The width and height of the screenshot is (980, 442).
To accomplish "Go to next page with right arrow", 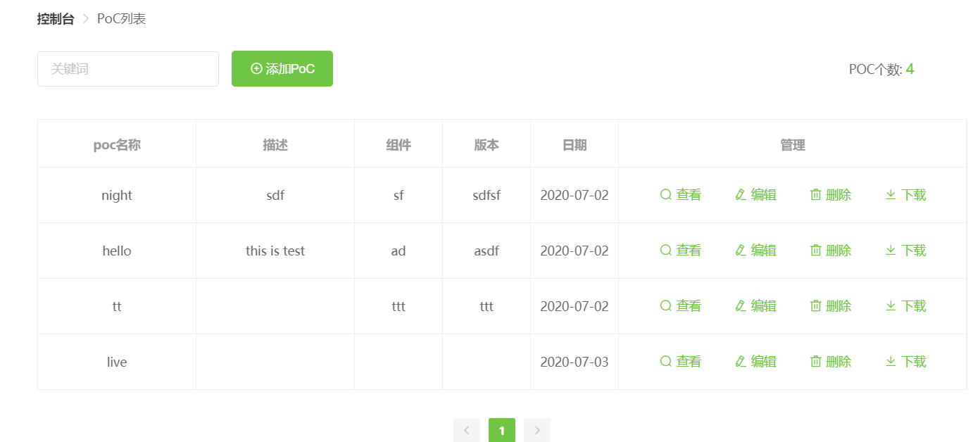I will click(x=537, y=430).
